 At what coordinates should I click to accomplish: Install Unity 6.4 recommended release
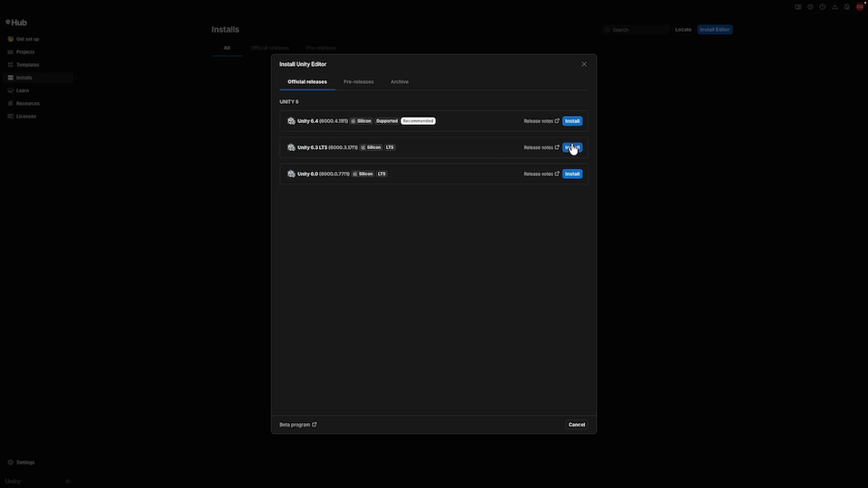571,120
